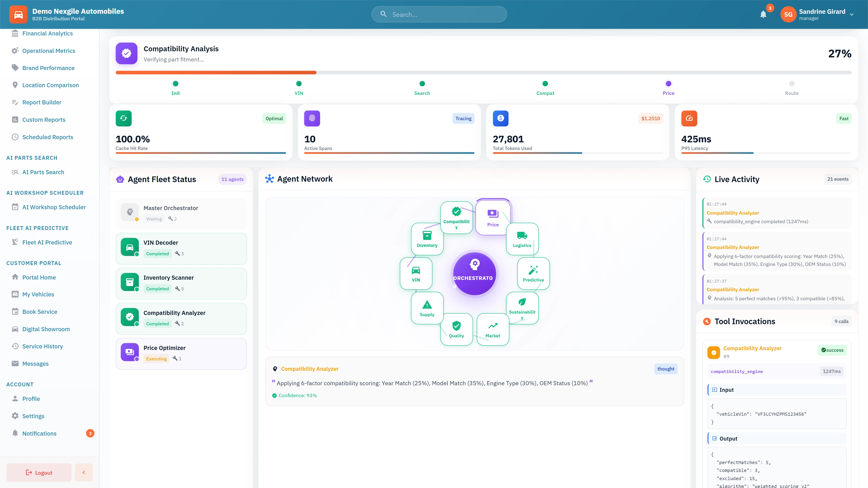Image resolution: width=868 pixels, height=488 pixels.
Task: Select the AI Workshop Scheduler
Action: click(x=54, y=207)
